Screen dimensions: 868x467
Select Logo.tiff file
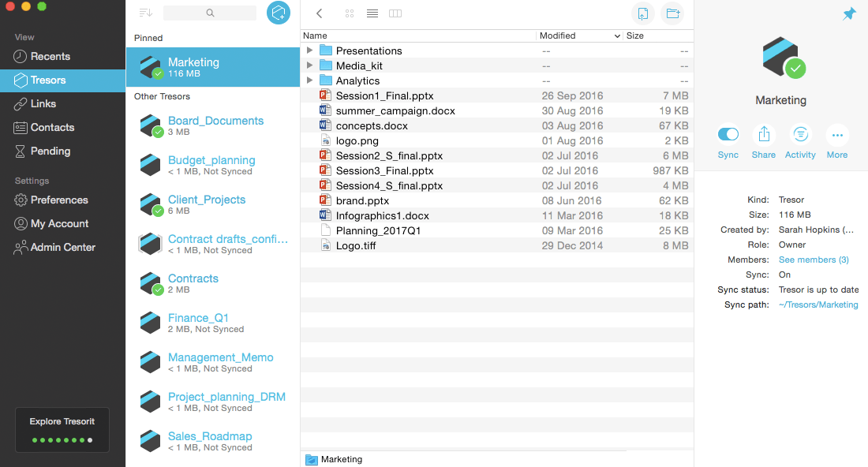(x=496, y=245)
